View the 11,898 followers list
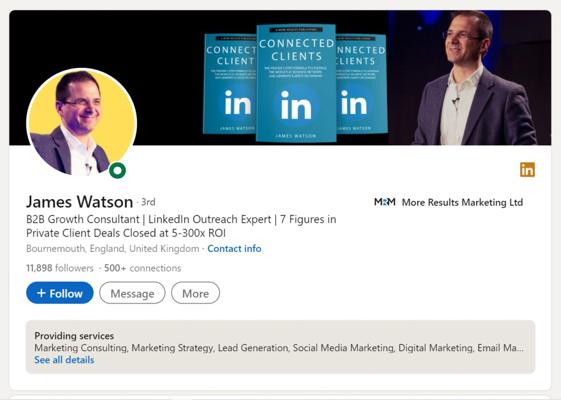Screen dimensions: 561x400 click(60, 268)
